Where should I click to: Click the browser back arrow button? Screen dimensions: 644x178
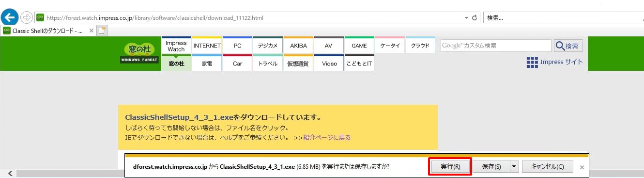pos(10,17)
